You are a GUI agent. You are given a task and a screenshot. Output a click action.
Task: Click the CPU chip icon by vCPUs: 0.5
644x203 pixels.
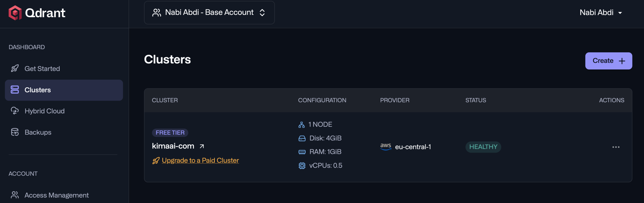pos(302,165)
